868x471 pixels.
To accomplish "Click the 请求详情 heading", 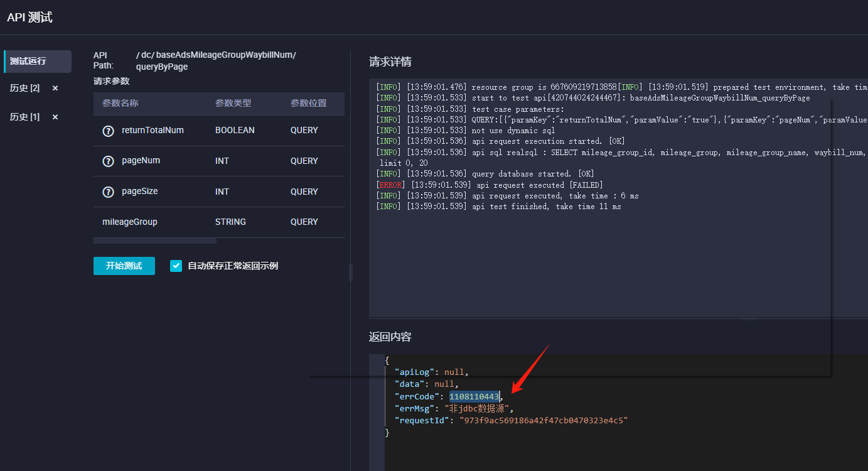I will pos(390,62).
